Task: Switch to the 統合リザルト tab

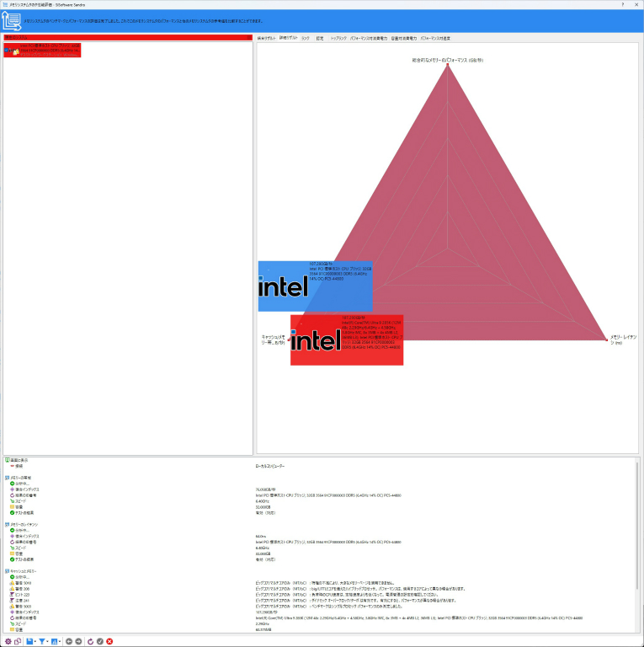Action: [x=266, y=39]
